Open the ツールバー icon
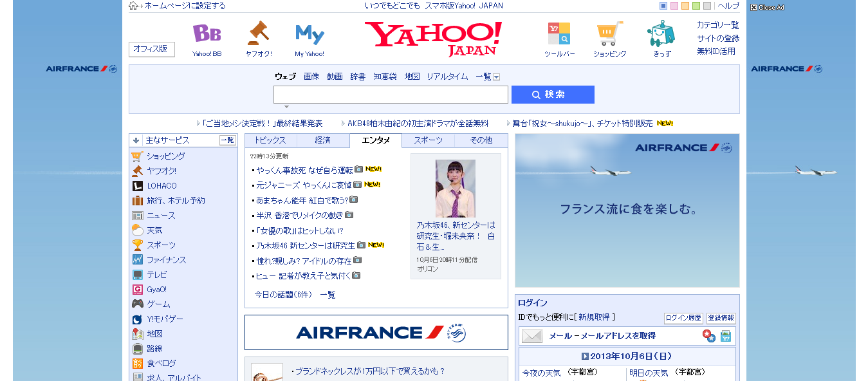The image size is (868, 381). (x=559, y=33)
